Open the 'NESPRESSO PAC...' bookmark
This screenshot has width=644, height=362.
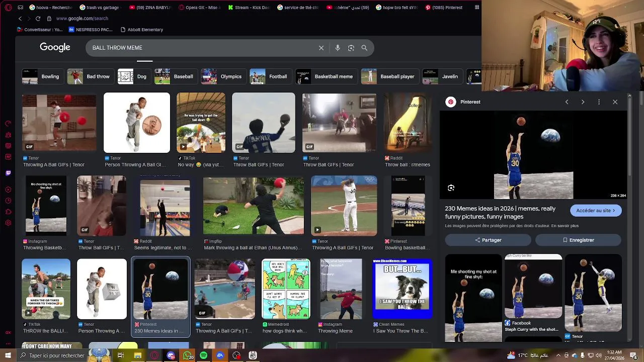click(91, 30)
